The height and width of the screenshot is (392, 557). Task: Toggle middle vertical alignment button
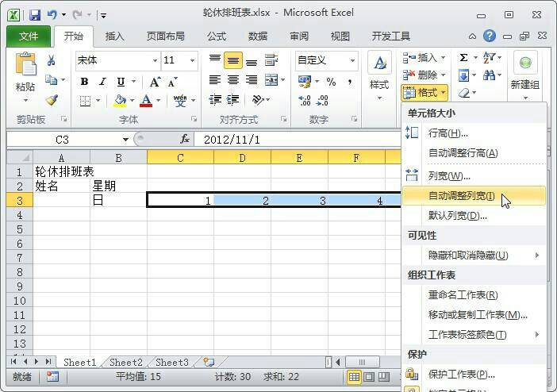[232, 60]
